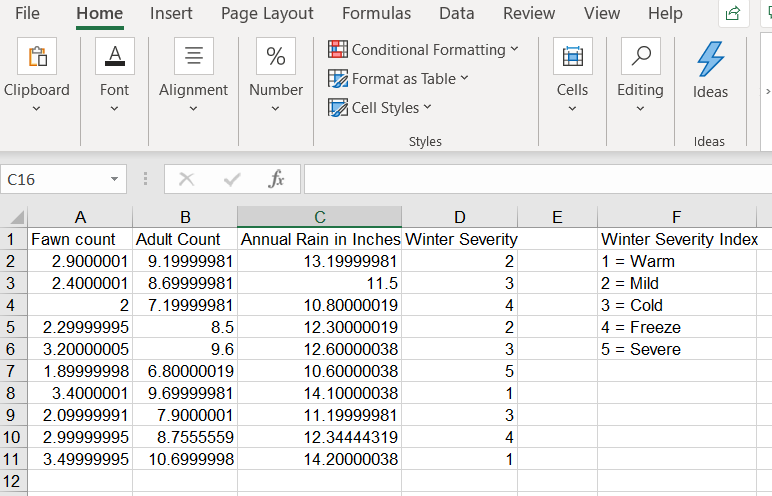The width and height of the screenshot is (772, 496).
Task: Click the Home tab
Action: [99, 13]
